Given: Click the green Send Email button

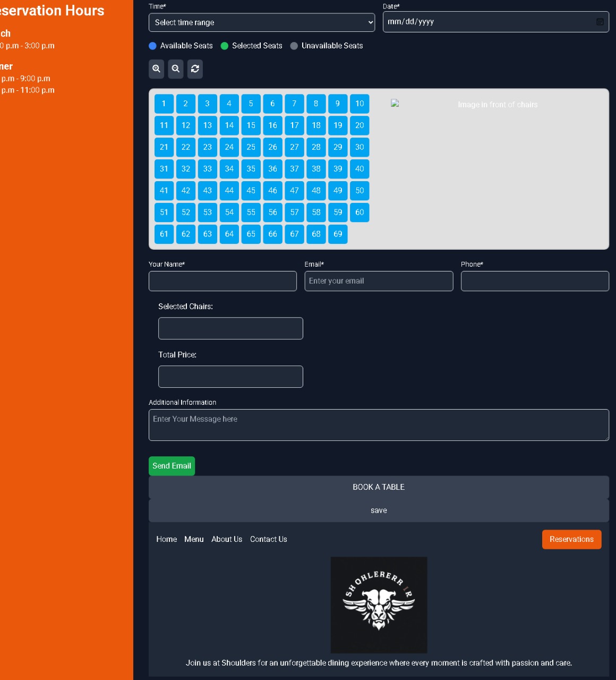Looking at the screenshot, I should [172, 466].
